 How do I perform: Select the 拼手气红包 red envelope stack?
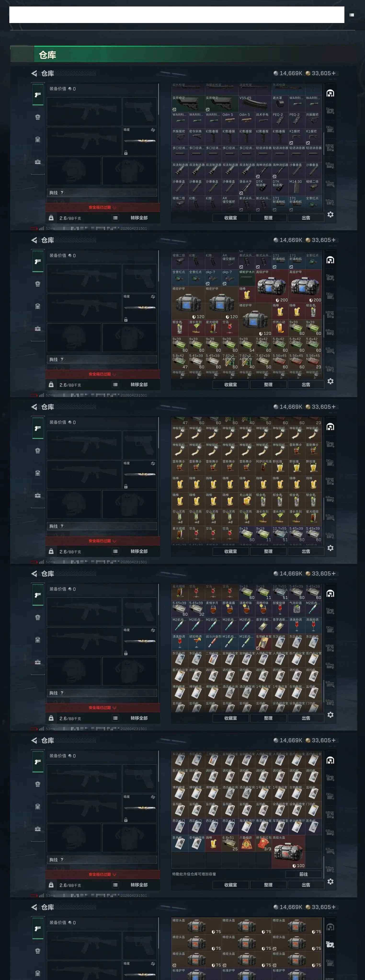[x=263, y=843]
